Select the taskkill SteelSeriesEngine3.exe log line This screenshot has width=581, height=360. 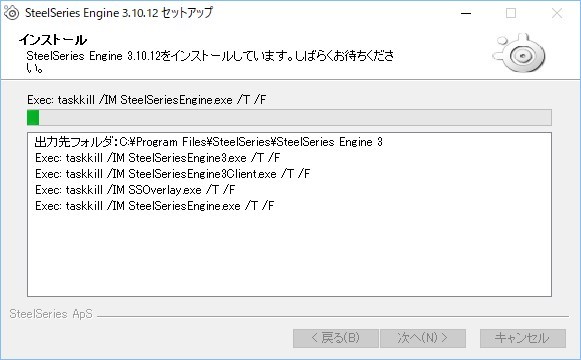tap(157, 158)
